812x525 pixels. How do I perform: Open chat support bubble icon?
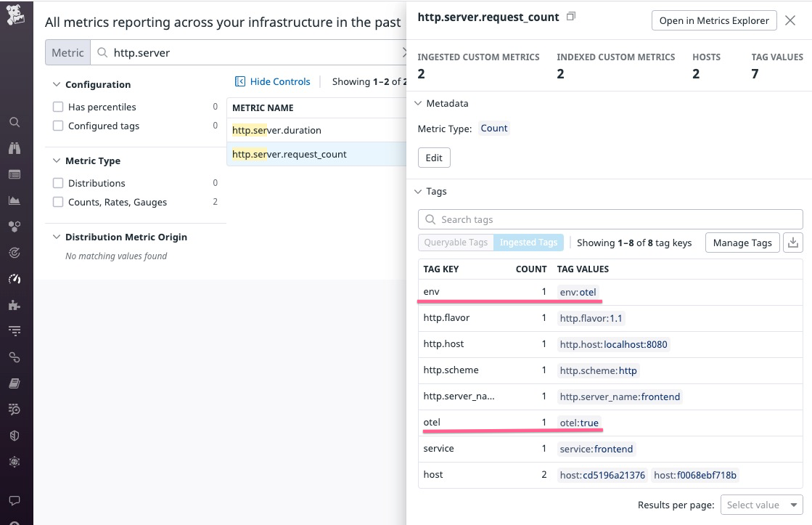tap(15, 501)
